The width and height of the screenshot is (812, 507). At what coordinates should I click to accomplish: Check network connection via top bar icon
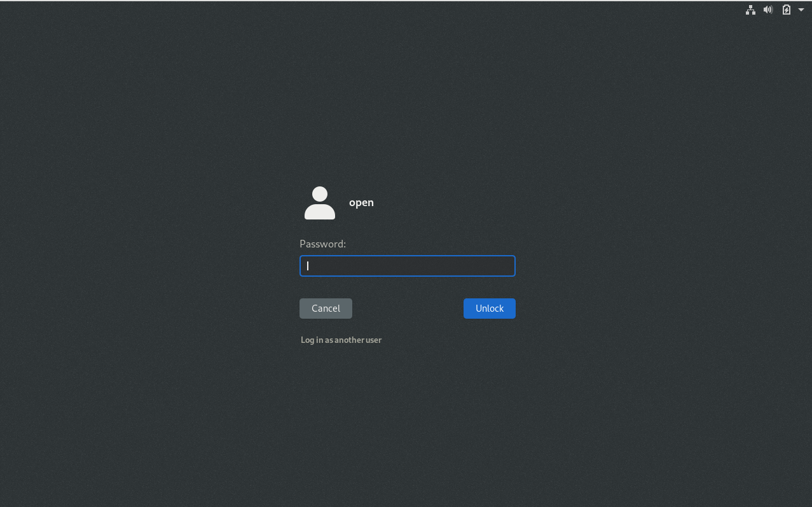(750, 10)
